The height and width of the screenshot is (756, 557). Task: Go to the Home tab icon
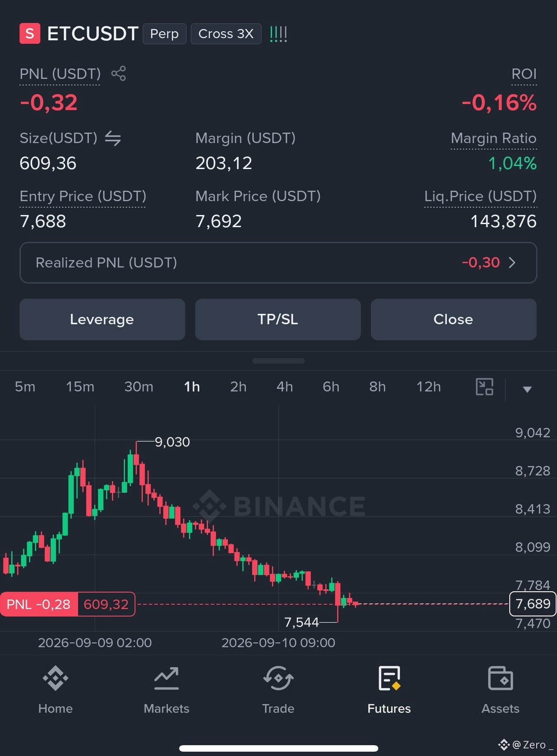56,678
